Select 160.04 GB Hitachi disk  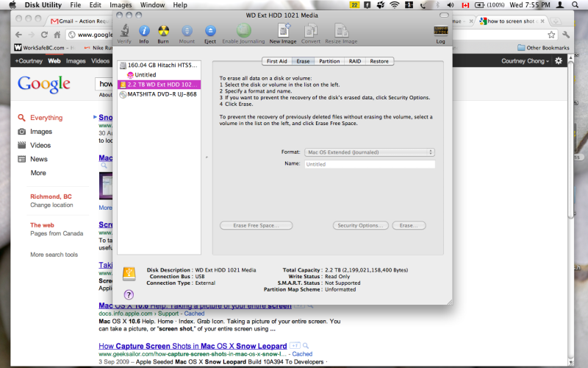pyautogui.click(x=159, y=66)
